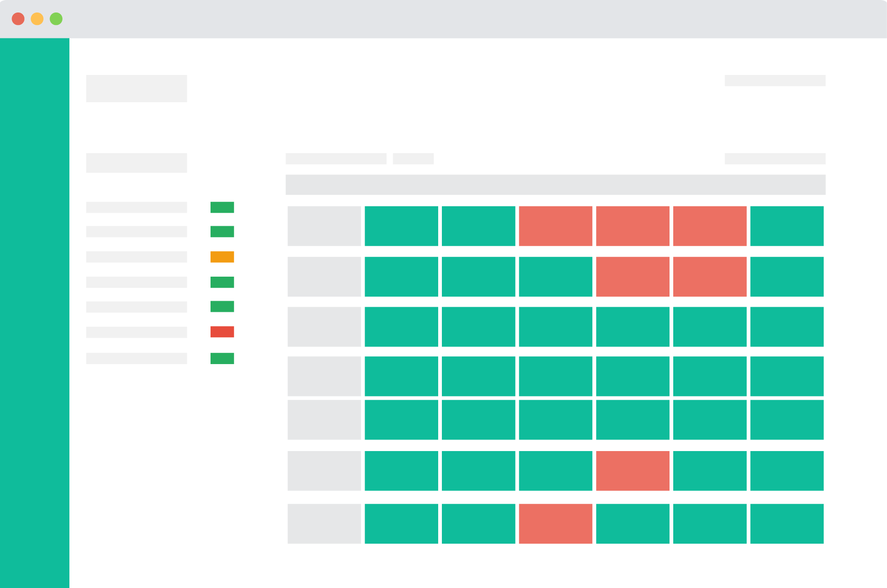Click the first teal cell in third grid row
The image size is (887, 588).
[x=401, y=327]
